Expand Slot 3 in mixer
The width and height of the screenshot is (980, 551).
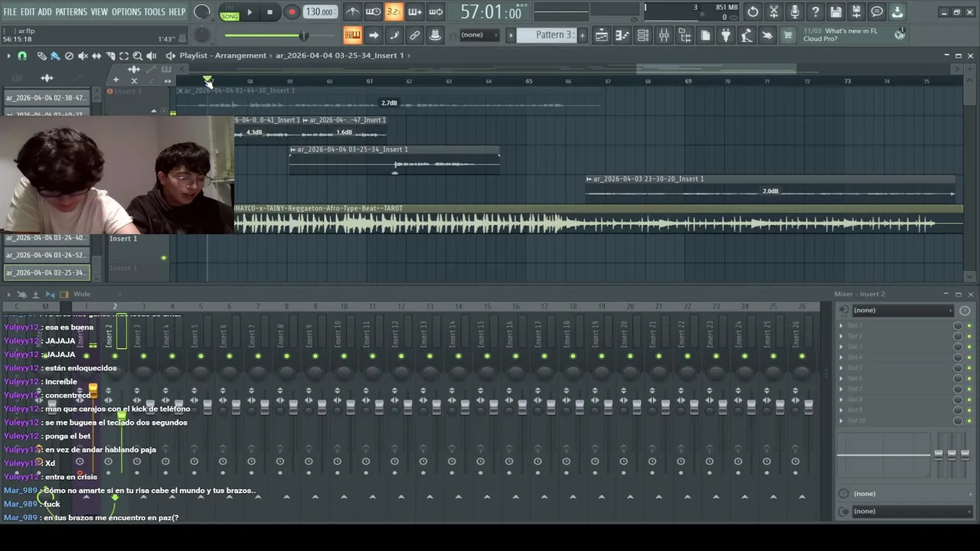coord(841,347)
